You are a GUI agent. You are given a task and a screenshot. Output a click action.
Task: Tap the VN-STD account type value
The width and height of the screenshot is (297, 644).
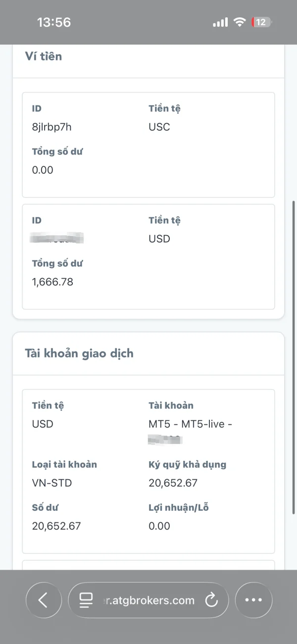pos(52,483)
